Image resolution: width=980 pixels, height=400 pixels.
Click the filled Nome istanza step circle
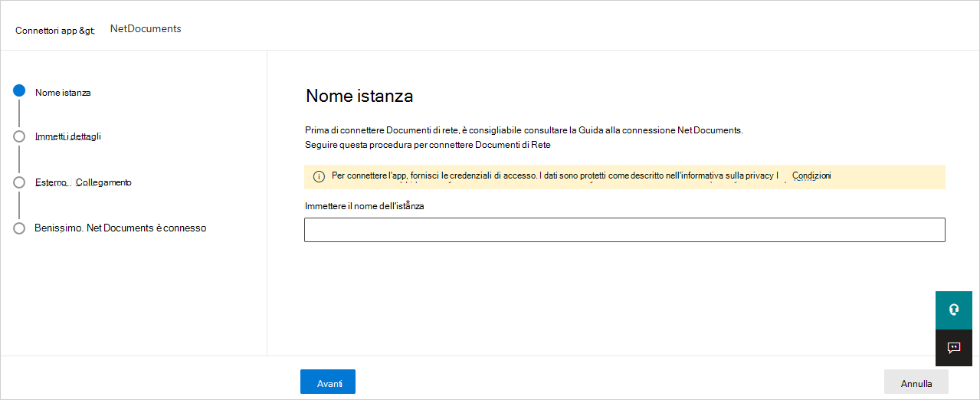pos(19,91)
